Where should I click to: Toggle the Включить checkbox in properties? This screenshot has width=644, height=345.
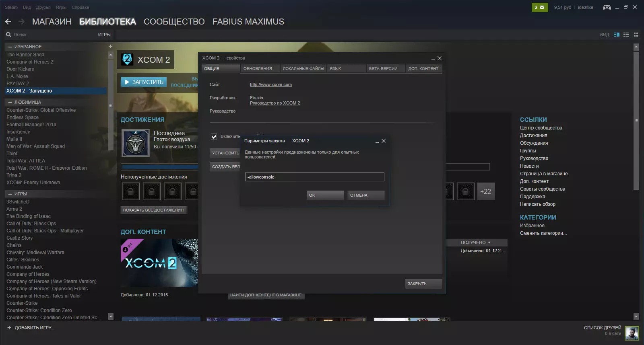click(x=214, y=137)
